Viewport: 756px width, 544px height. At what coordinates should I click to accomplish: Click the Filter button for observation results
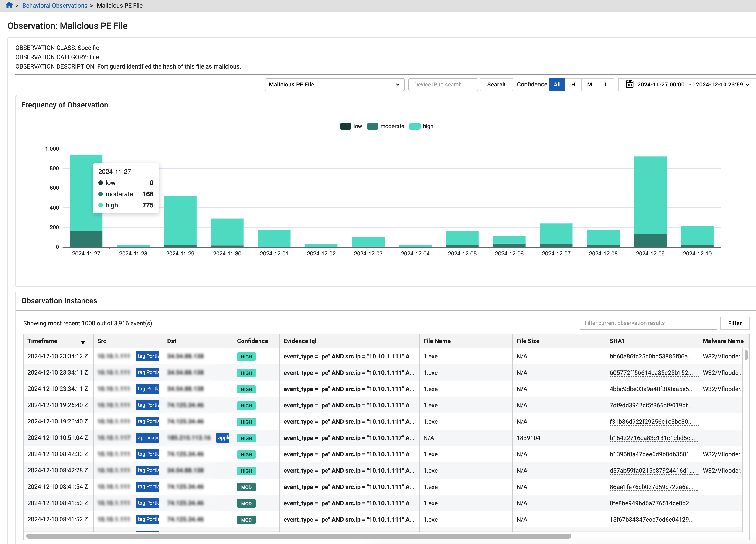click(x=735, y=323)
